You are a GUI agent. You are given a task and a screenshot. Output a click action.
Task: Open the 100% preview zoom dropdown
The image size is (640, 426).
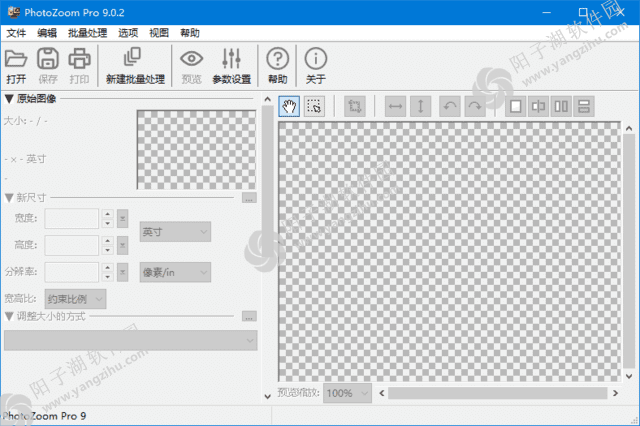point(347,393)
